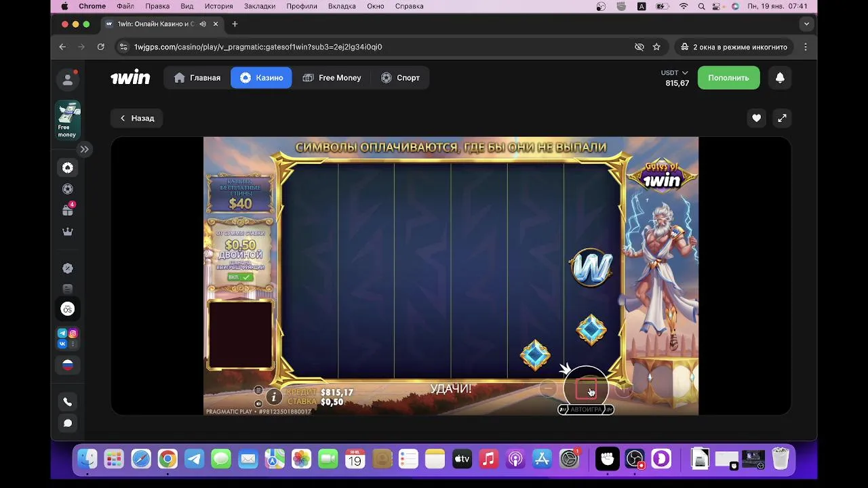
Task: Open the site info icon in address bar
Action: tap(123, 47)
